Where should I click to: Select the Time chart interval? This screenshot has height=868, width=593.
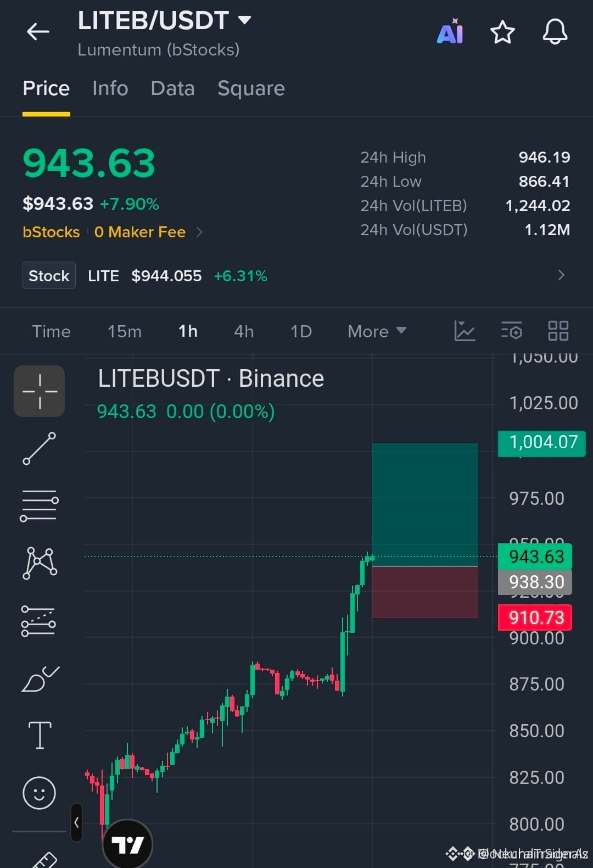click(x=51, y=331)
